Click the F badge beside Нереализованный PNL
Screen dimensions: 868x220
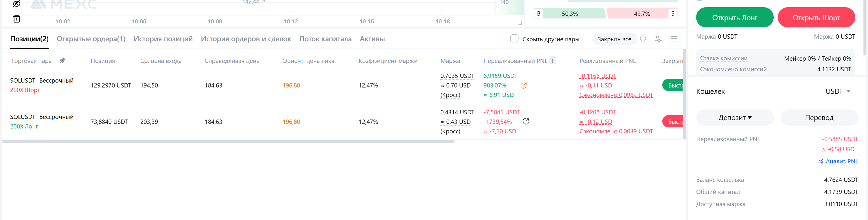(553, 61)
